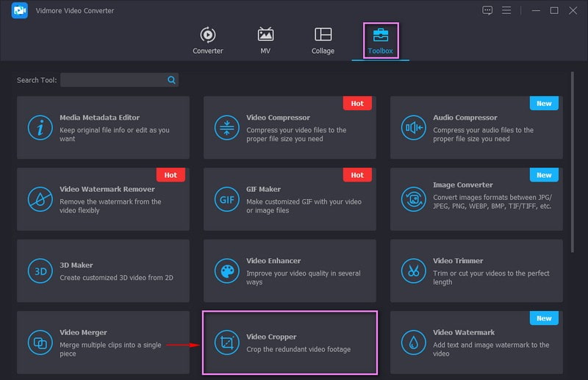The image size is (588, 380).
Task: Click the Audio Compressor speaker icon
Action: (413, 128)
